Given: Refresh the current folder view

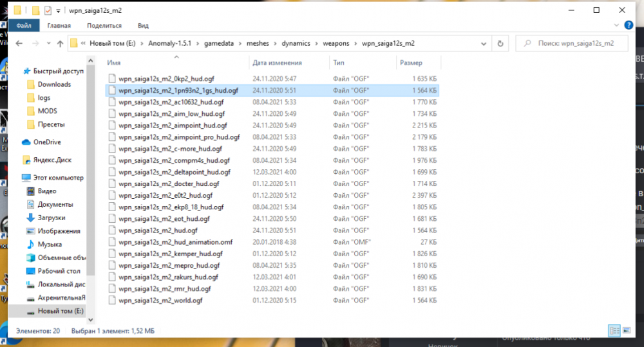Looking at the screenshot, I should click(500, 44).
